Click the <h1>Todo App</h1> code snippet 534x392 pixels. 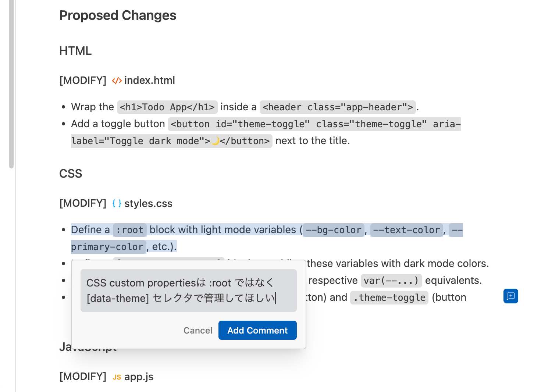pos(167,107)
